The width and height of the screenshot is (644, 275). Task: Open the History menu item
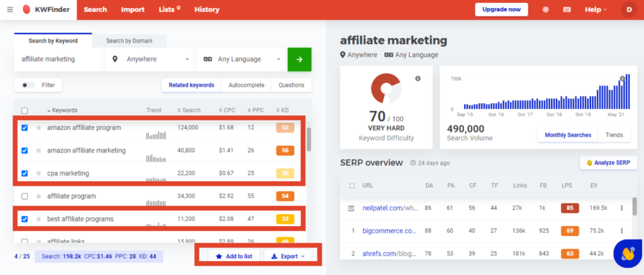206,10
